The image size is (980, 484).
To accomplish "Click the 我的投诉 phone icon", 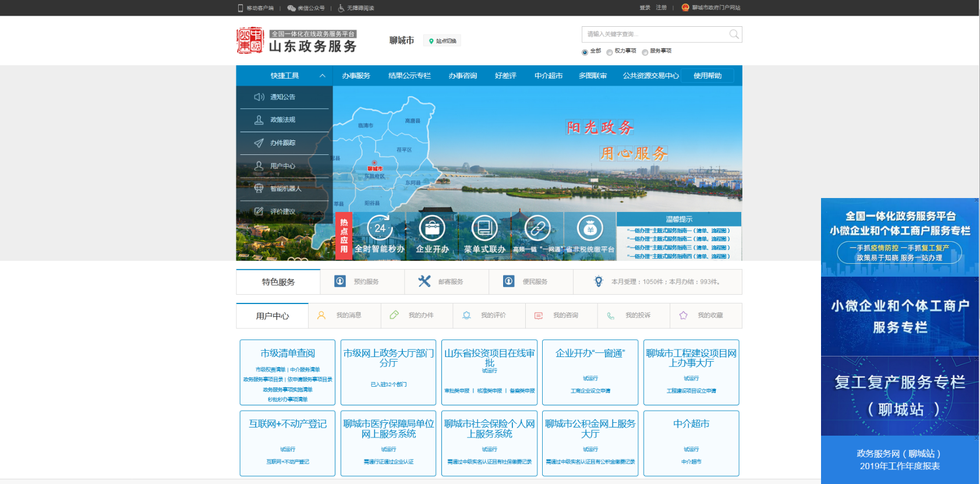I will click(611, 315).
